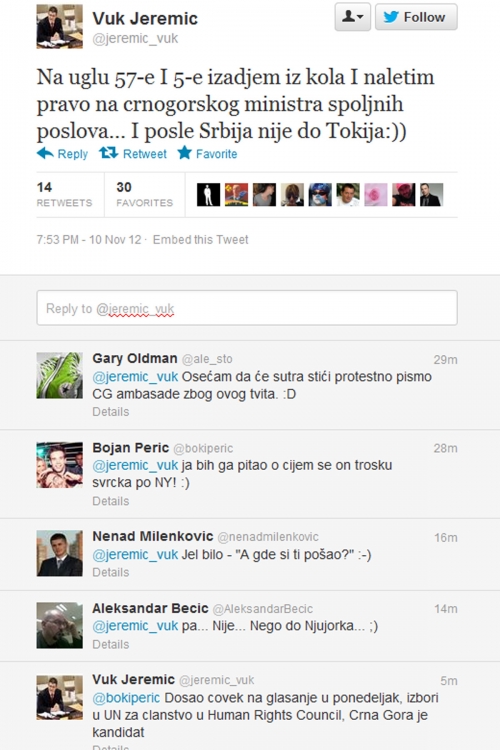
Task: Click the green sneaker avatar of Gary Oldman
Action: point(60,375)
